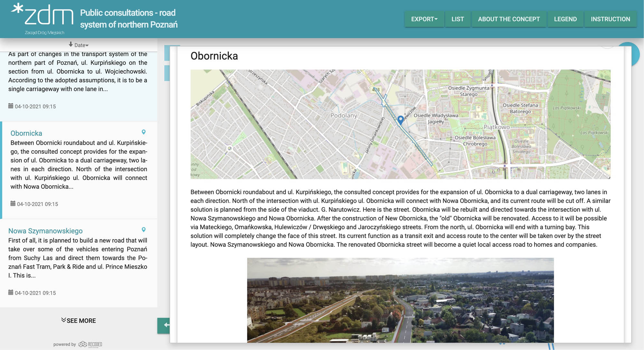Viewport: 644px width, 350px height.
Task: Open ABOUT THE CONCEPT page
Action: [x=509, y=19]
